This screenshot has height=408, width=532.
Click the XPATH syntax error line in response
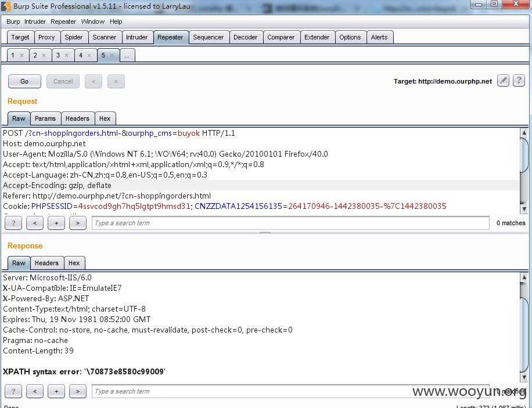[84, 371]
